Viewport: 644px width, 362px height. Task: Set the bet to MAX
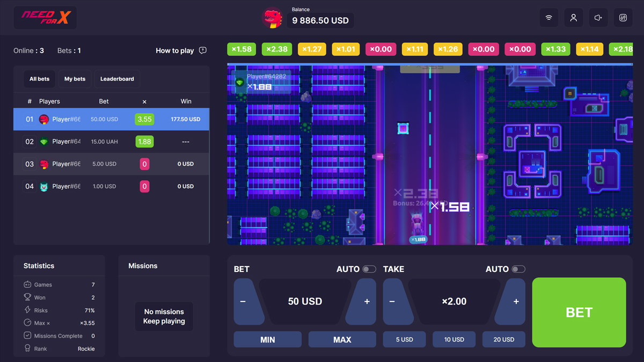click(342, 339)
